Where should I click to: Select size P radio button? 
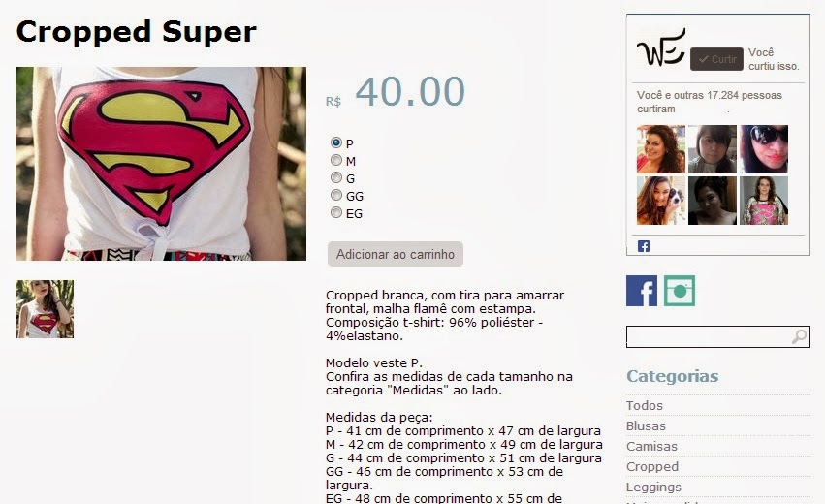(x=336, y=142)
